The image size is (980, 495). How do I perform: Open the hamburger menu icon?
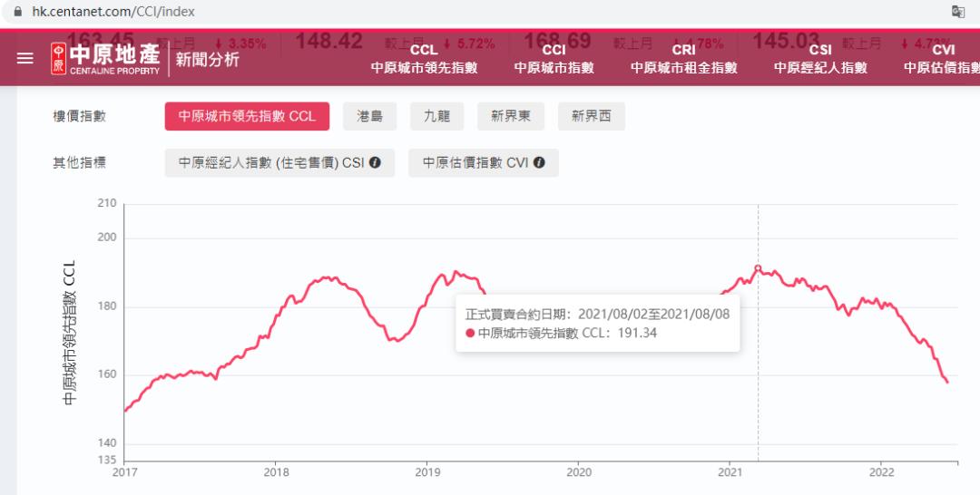[x=25, y=59]
